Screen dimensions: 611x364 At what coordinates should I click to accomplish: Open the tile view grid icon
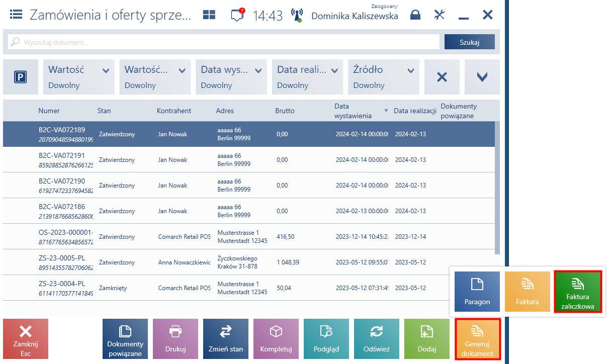[209, 15]
